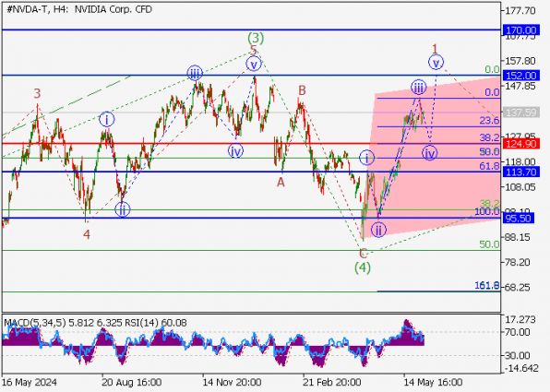Select the blue 161.8 Fibonacci level label
This screenshot has height=392, width=550.
click(x=487, y=285)
